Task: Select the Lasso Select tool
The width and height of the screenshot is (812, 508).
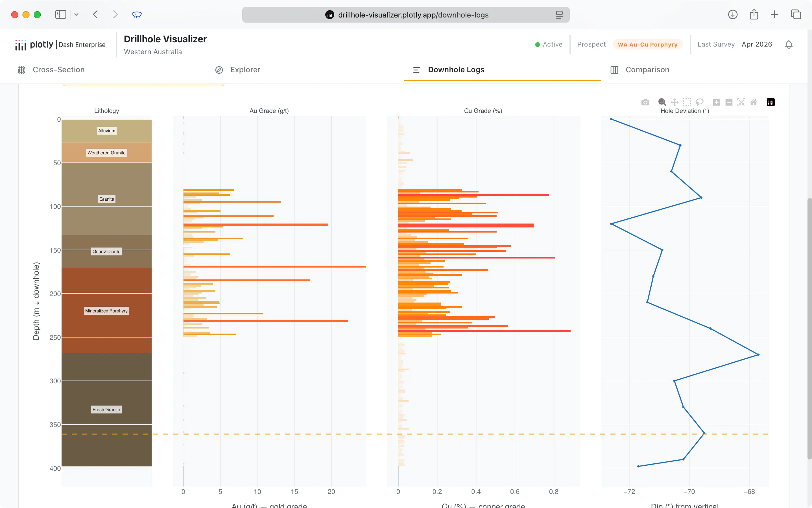Action: (x=699, y=102)
